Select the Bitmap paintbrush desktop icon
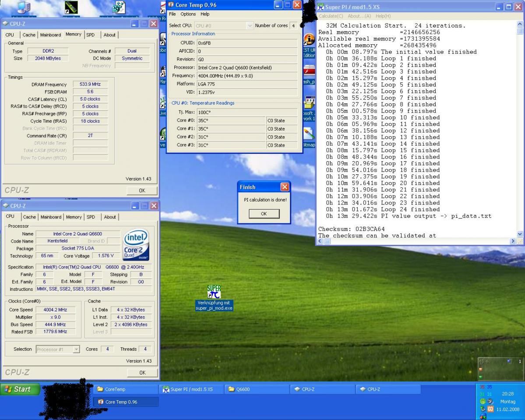Screen dimensions: 525x420 point(309,134)
